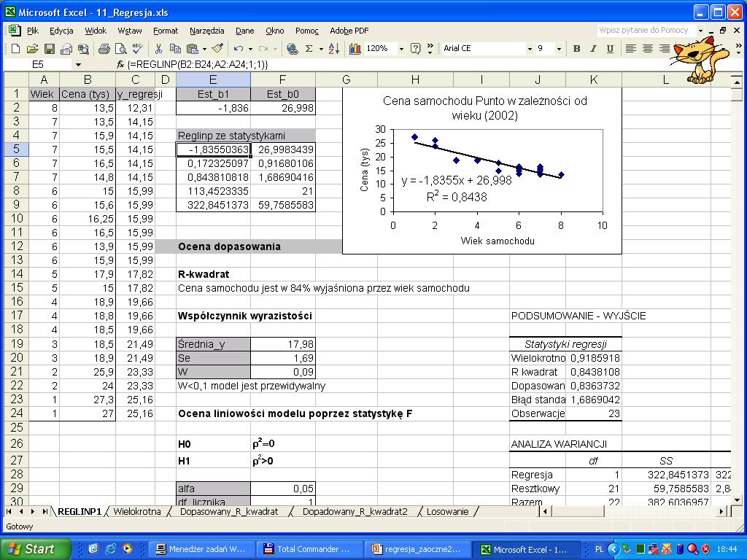This screenshot has width=747, height=560.
Task: Center the cell text
Action: [x=648, y=49]
